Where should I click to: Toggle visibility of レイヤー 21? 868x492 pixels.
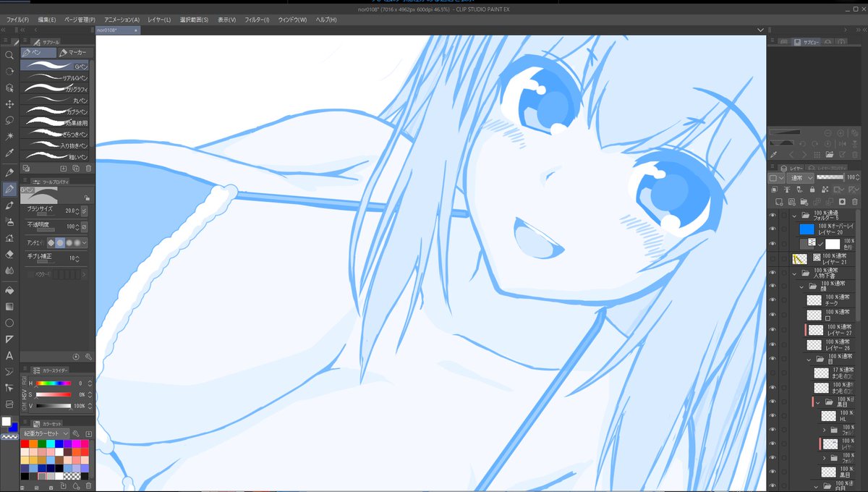pyautogui.click(x=773, y=258)
